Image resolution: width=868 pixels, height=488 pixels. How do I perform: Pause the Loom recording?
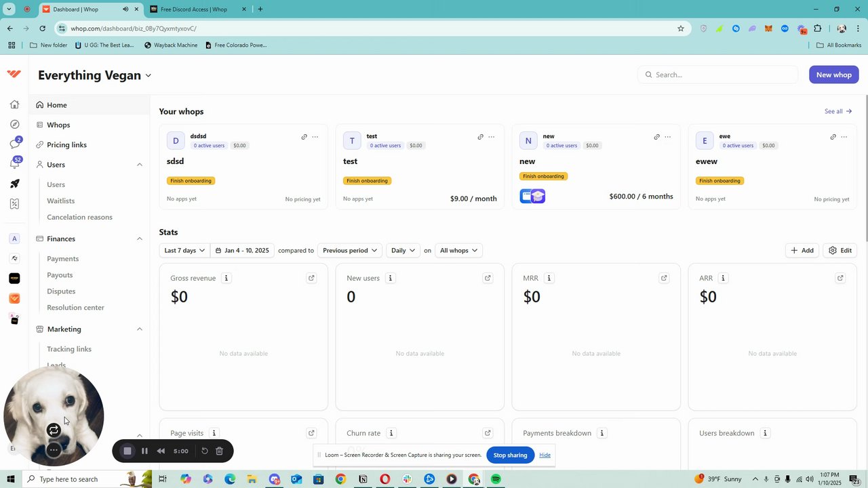pyautogui.click(x=144, y=451)
